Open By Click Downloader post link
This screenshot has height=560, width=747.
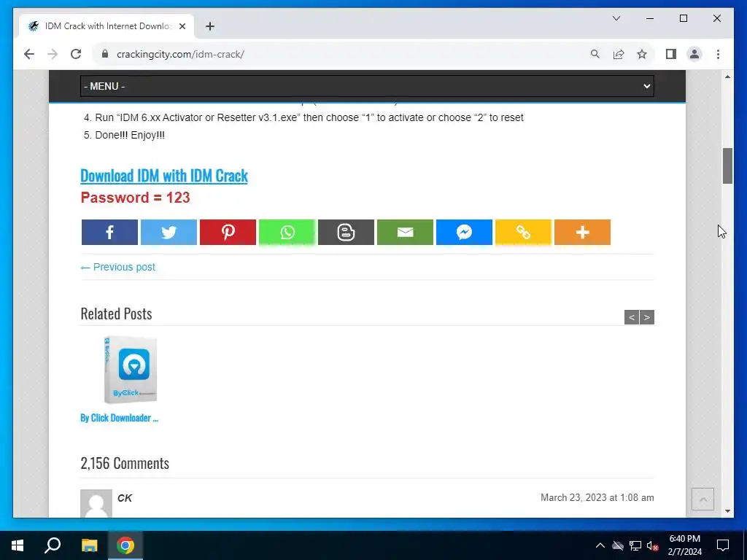tap(119, 418)
